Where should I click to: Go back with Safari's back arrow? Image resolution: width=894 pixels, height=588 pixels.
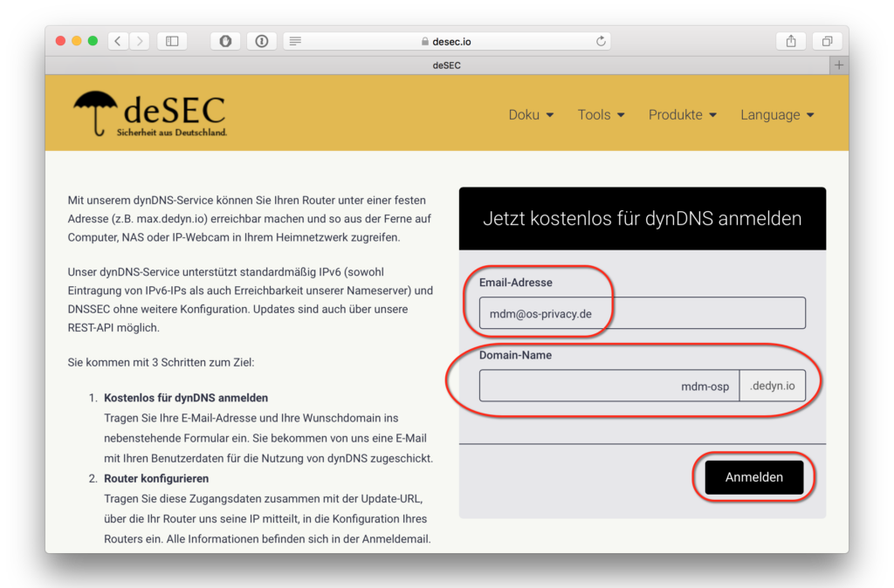118,41
